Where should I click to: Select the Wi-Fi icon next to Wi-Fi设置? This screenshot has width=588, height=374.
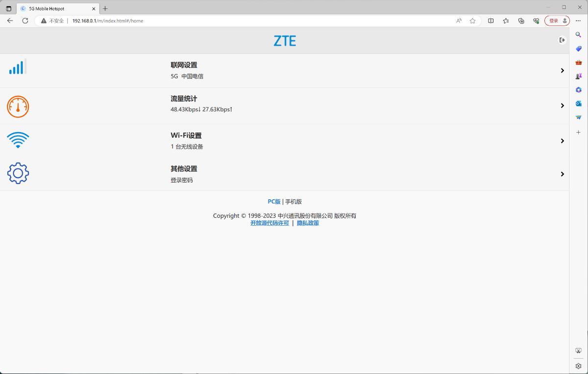18,140
